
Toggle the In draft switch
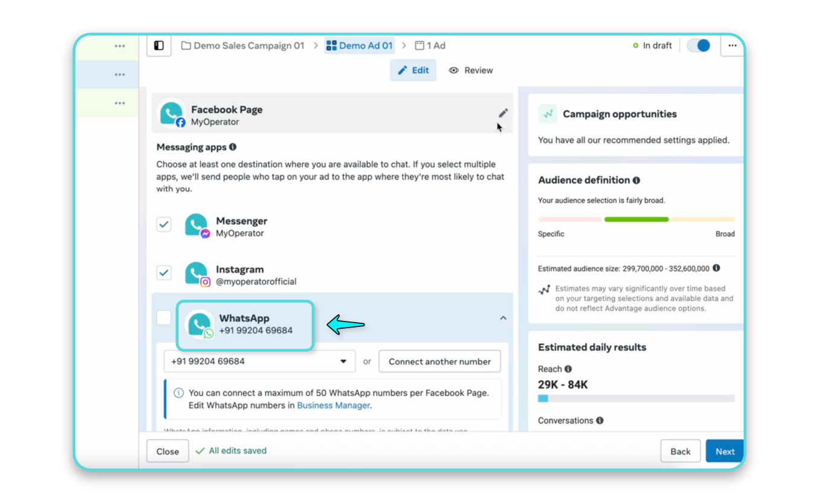[x=698, y=45]
